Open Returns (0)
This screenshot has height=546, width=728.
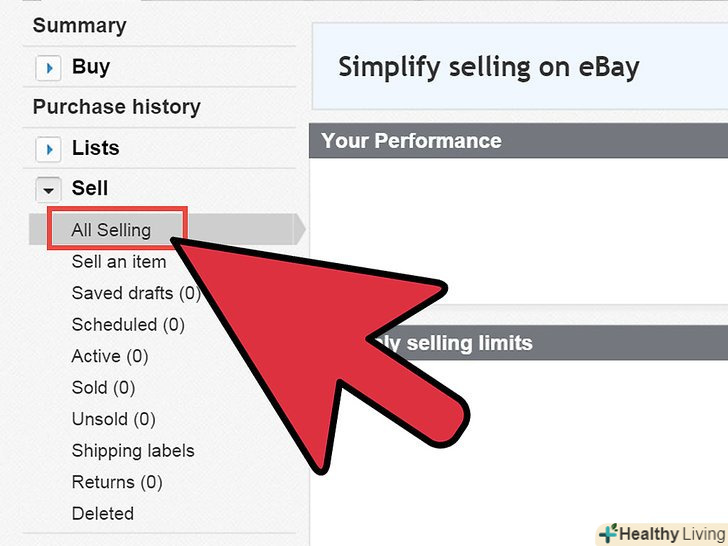pos(117,482)
